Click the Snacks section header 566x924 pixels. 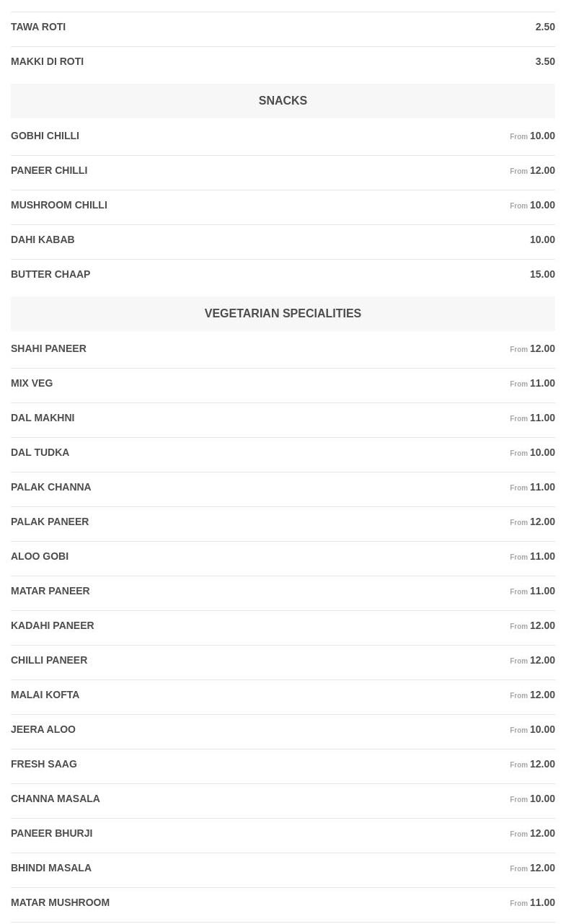pos(283,101)
